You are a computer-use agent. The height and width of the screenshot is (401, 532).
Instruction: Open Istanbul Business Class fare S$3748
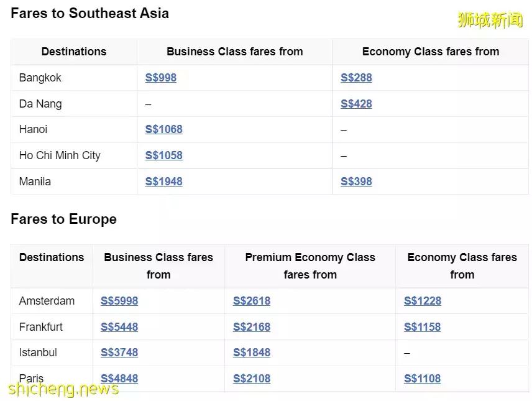coord(119,353)
